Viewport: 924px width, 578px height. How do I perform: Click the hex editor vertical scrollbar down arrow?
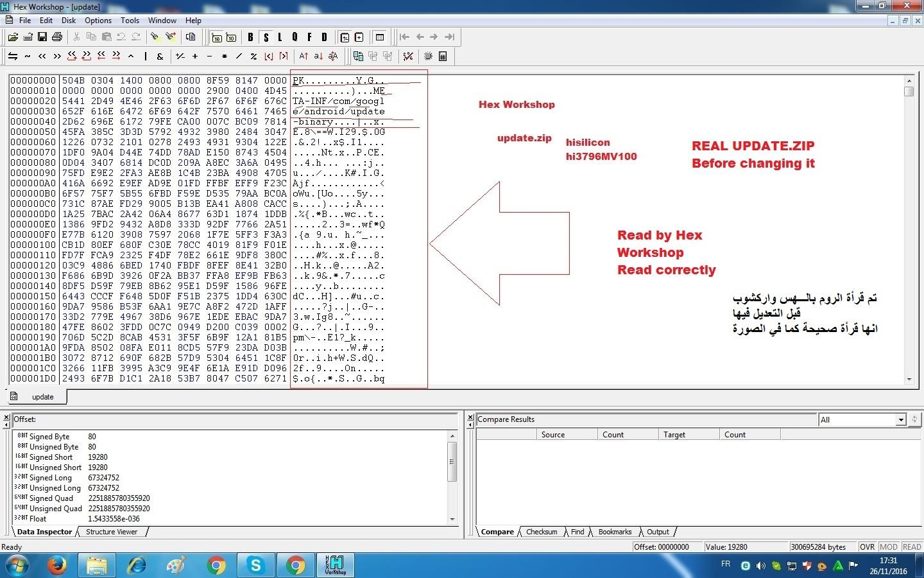pos(909,380)
